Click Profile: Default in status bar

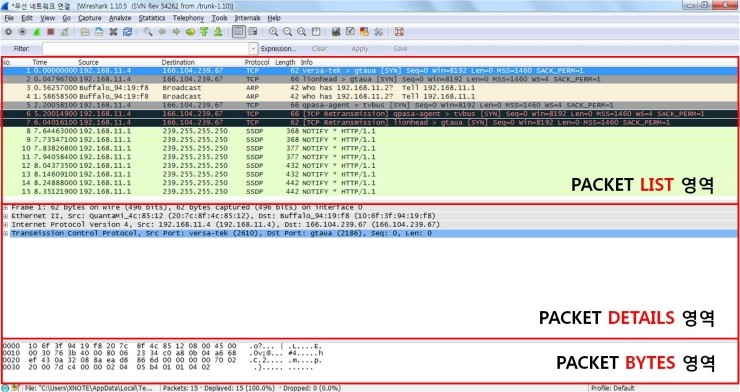point(613,388)
